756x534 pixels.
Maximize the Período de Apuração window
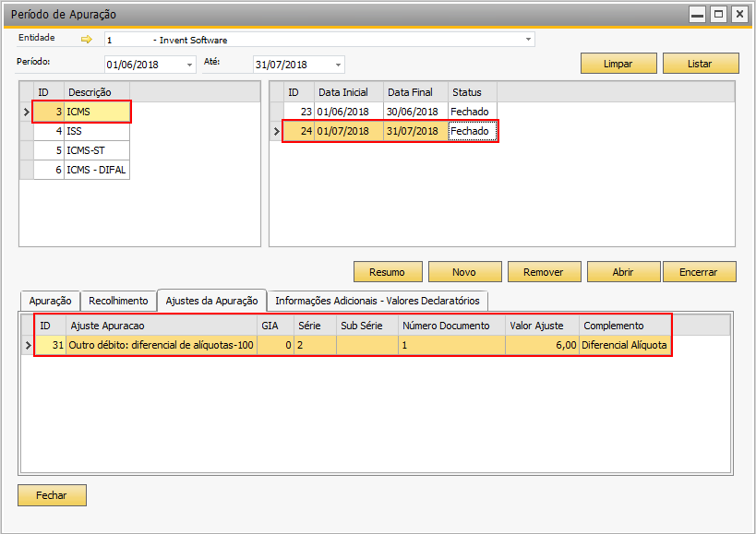pyautogui.click(x=718, y=15)
